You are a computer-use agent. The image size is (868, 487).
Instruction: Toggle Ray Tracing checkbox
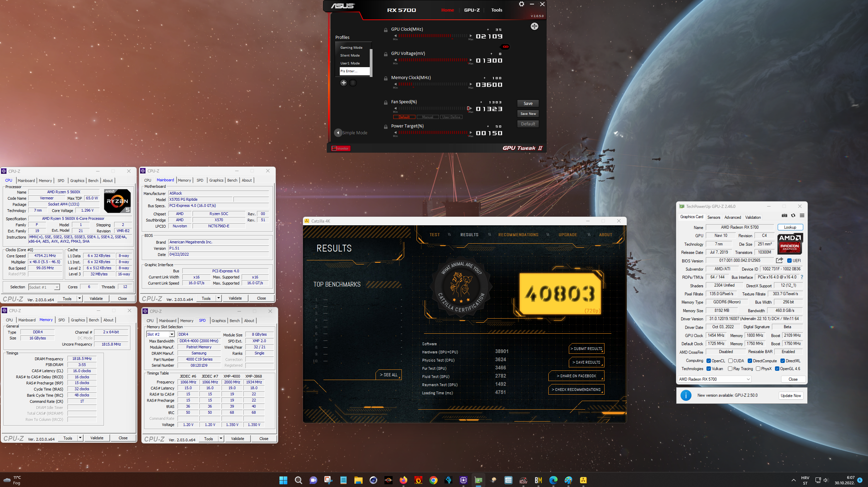tap(730, 369)
